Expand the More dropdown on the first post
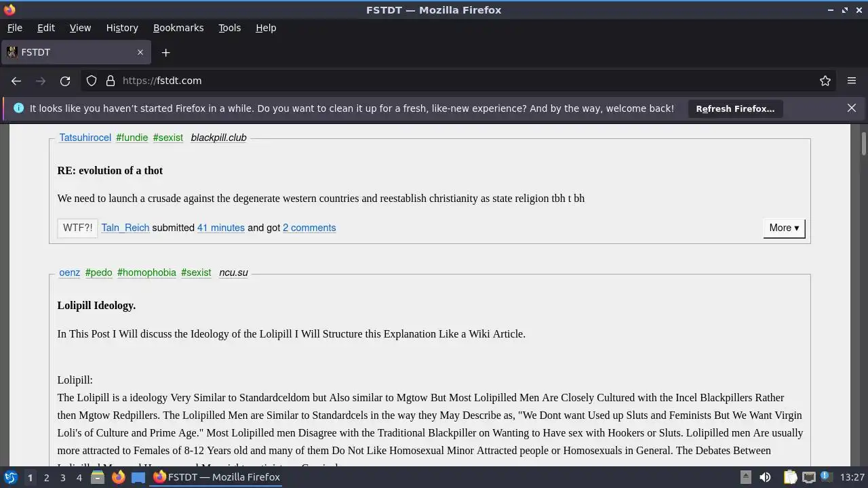 pos(784,228)
